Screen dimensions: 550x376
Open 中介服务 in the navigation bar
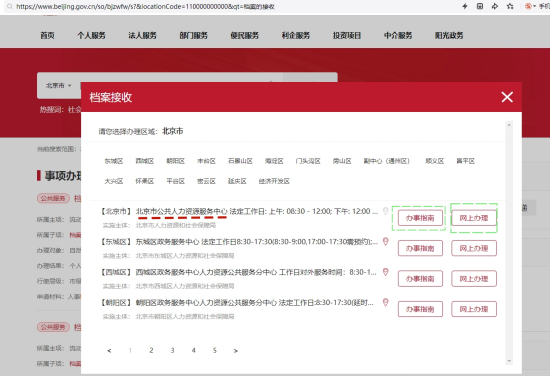click(x=398, y=35)
